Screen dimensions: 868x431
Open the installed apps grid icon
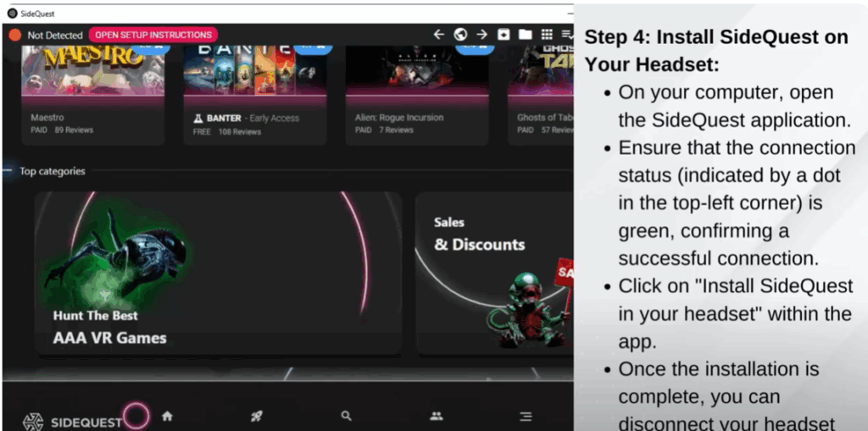click(x=547, y=35)
